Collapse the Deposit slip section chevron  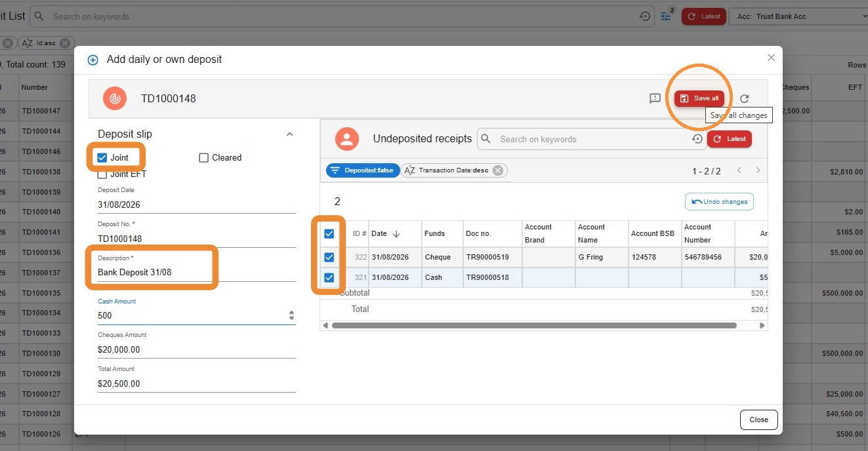(x=289, y=134)
